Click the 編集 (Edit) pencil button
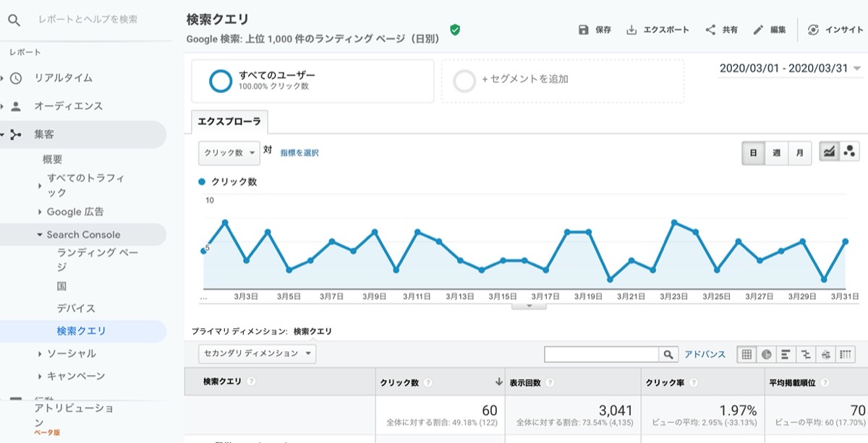The width and height of the screenshot is (868, 443). pos(769,30)
